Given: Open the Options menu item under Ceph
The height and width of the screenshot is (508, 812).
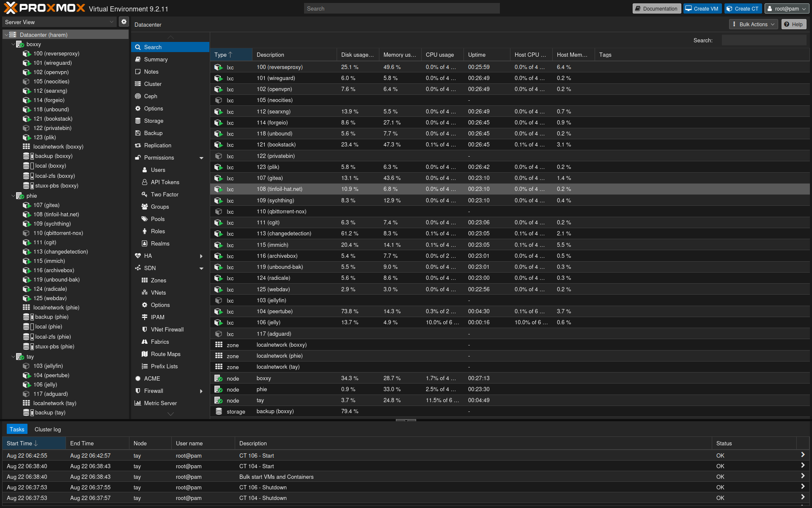Looking at the screenshot, I should coord(170,109).
